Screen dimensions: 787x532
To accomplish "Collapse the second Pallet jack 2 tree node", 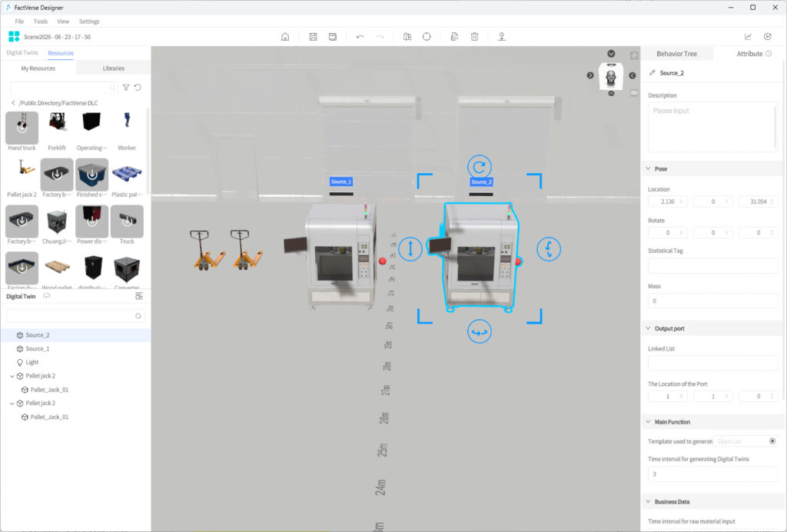I will point(12,403).
